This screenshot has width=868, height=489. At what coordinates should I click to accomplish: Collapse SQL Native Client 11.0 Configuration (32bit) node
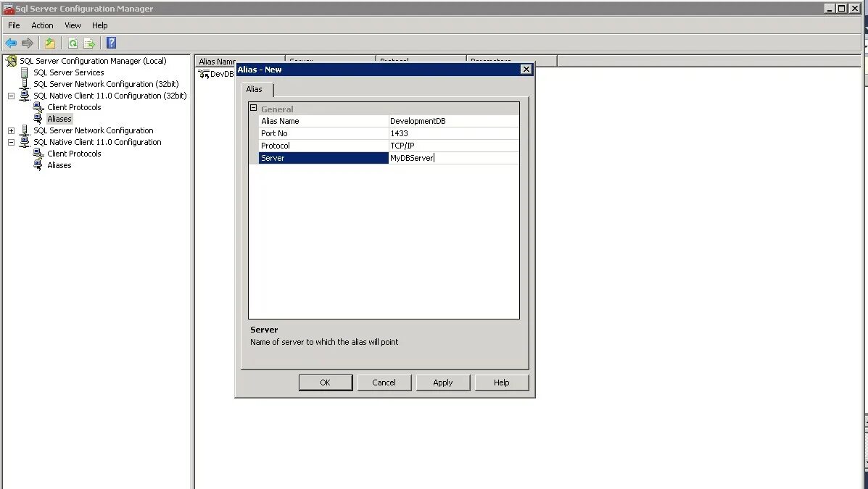[x=11, y=96]
